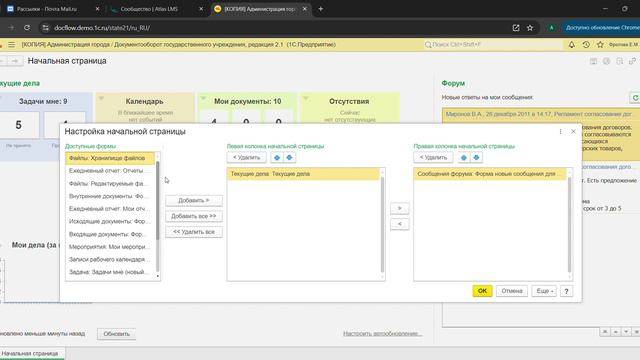View site information icon in address bar

(46, 28)
